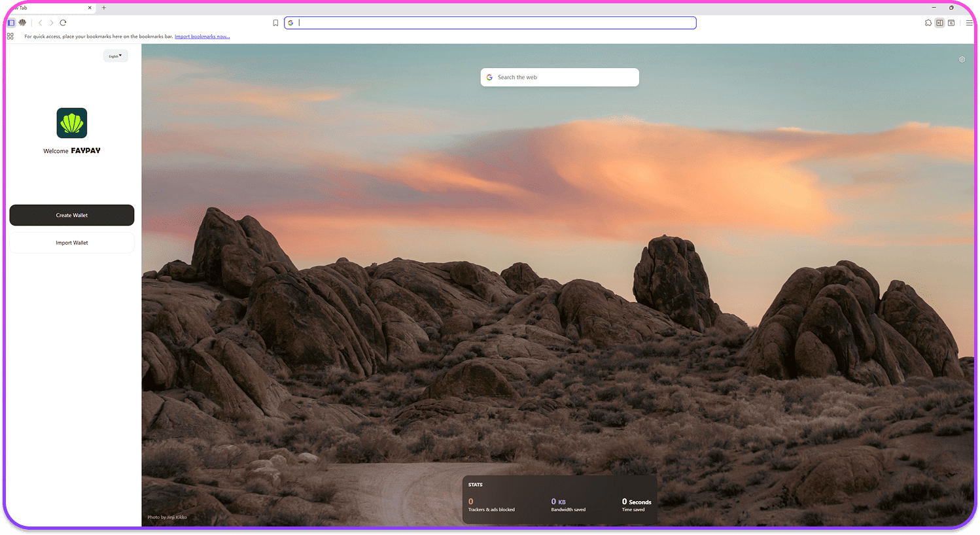This screenshot has height=535, width=980.
Task: Click the Create Wallet button
Action: click(x=72, y=215)
